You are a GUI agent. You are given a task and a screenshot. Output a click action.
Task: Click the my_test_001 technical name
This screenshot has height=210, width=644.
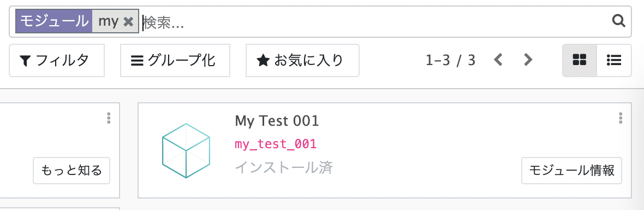[x=276, y=144]
